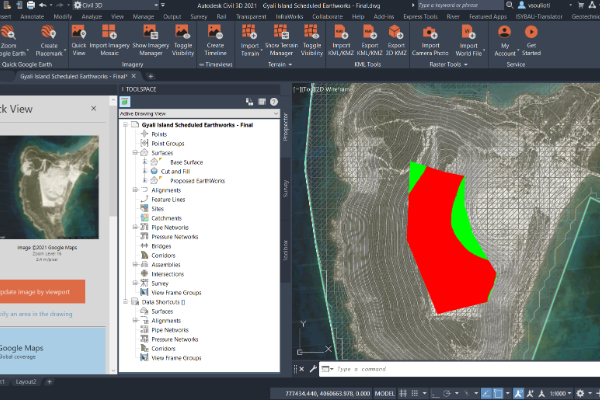Collapse the Surfaces tree node
The width and height of the screenshot is (600, 400).
(134, 152)
